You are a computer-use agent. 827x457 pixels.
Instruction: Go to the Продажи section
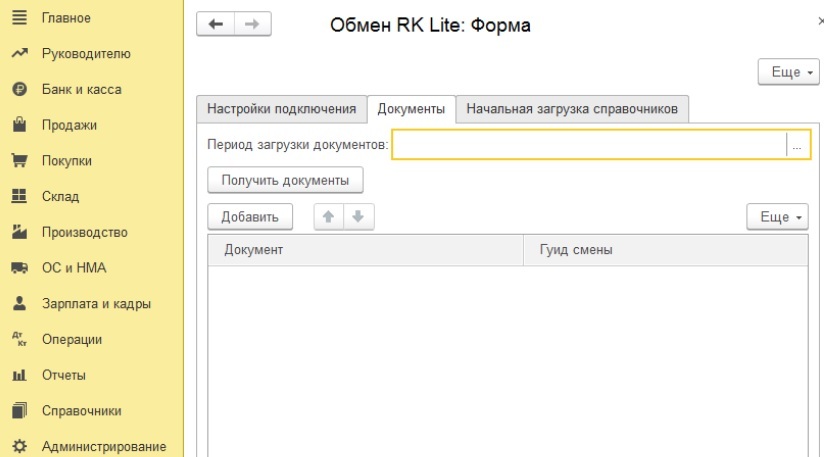(x=70, y=125)
